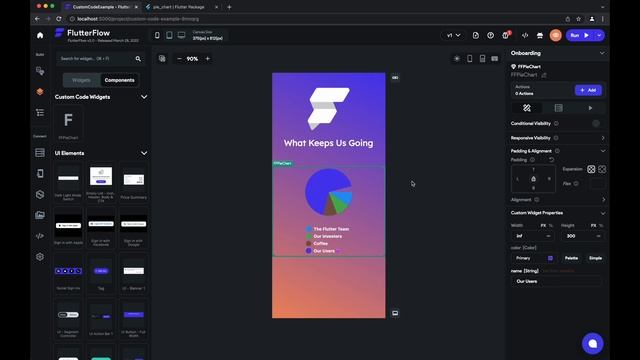Switch to the Components tab
Image resolution: width=640 pixels, height=360 pixels.
pos(120,80)
